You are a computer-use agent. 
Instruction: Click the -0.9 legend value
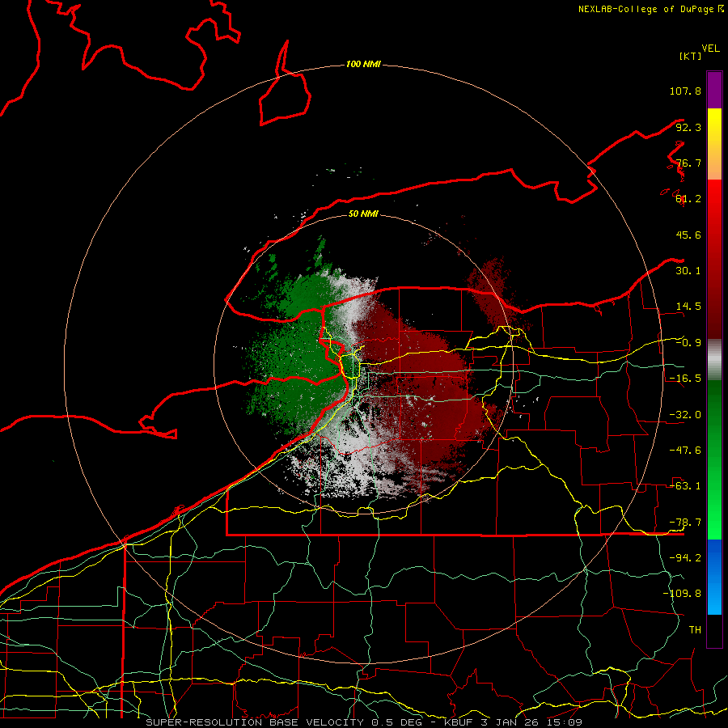click(x=688, y=343)
